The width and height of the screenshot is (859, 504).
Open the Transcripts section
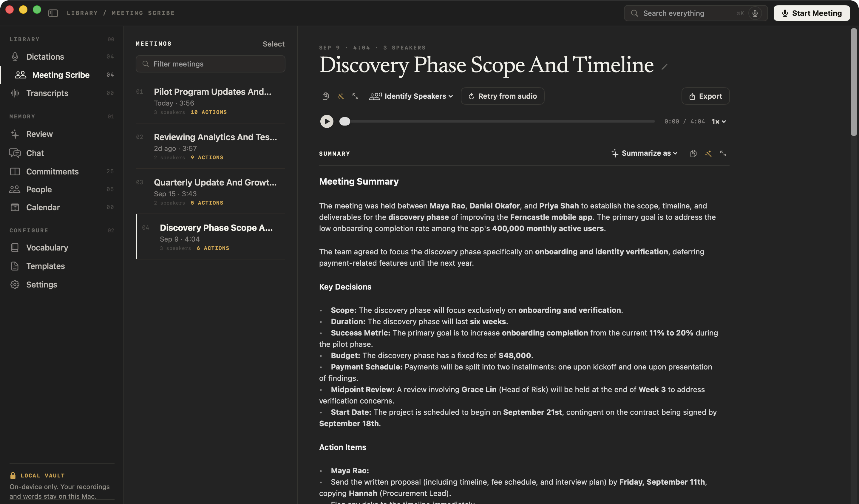click(62, 93)
